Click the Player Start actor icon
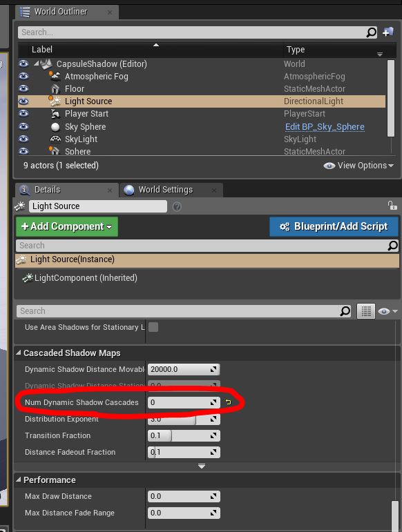Viewport: 402px width, 532px height. (55, 114)
